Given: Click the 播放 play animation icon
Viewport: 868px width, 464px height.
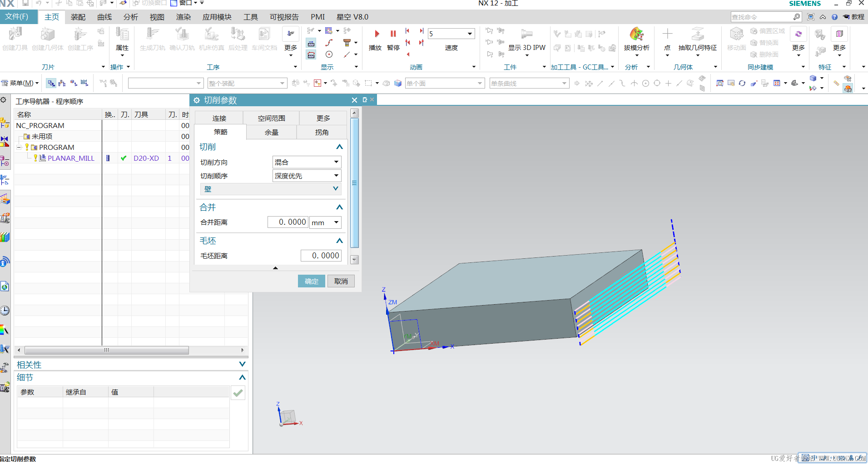Looking at the screenshot, I should [x=377, y=34].
